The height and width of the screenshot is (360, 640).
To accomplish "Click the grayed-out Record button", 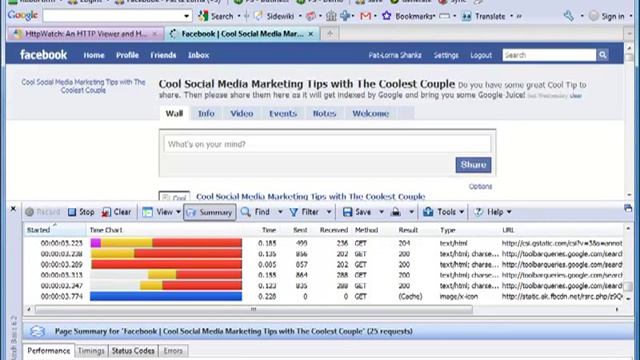I will (42, 212).
